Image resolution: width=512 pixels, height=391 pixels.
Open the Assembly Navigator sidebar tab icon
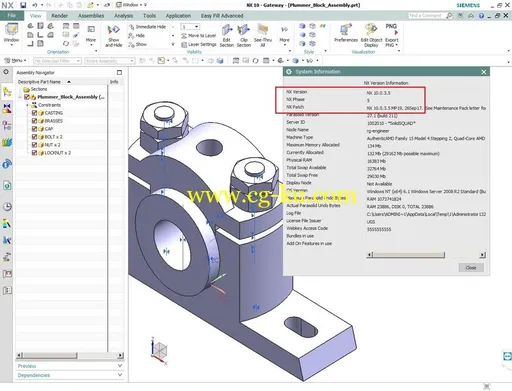click(7, 92)
